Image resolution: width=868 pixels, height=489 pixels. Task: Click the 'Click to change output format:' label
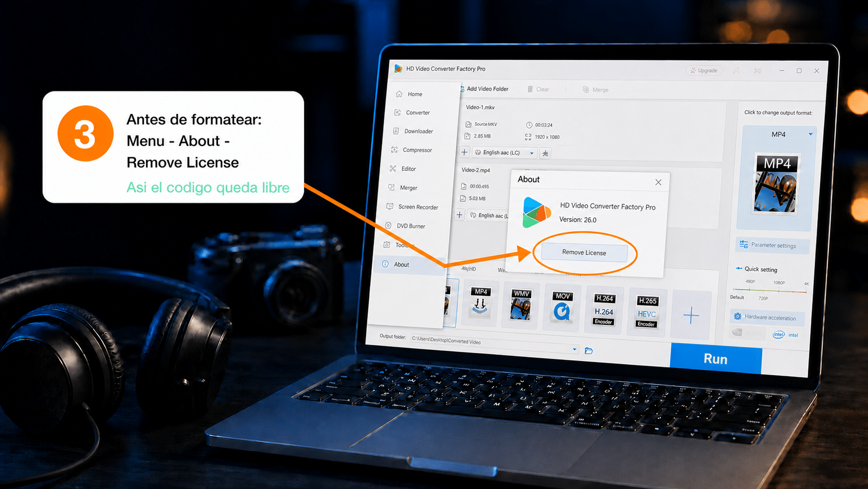pos(778,113)
